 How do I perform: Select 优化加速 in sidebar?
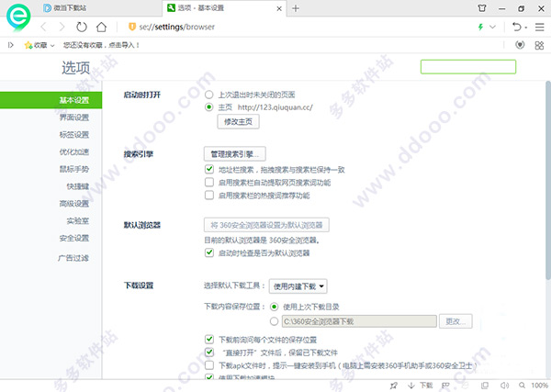coord(74,151)
